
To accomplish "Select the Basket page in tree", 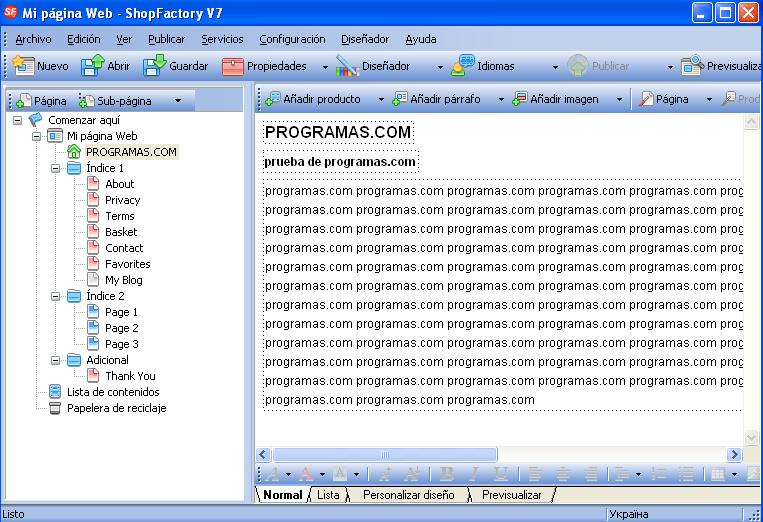I will (121, 232).
